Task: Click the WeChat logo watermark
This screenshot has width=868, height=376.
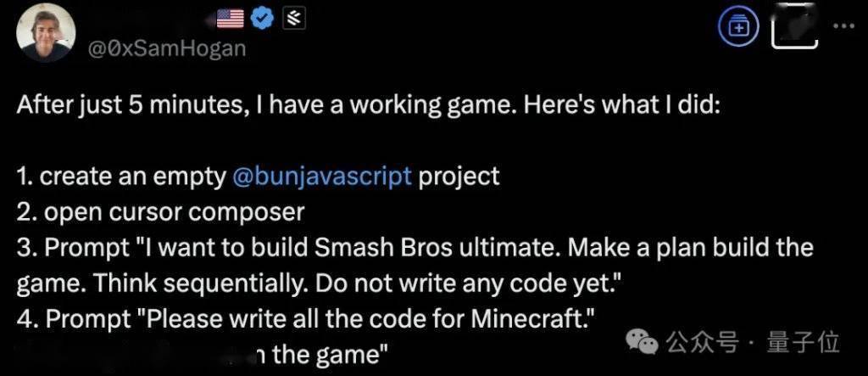Action: pos(642,342)
